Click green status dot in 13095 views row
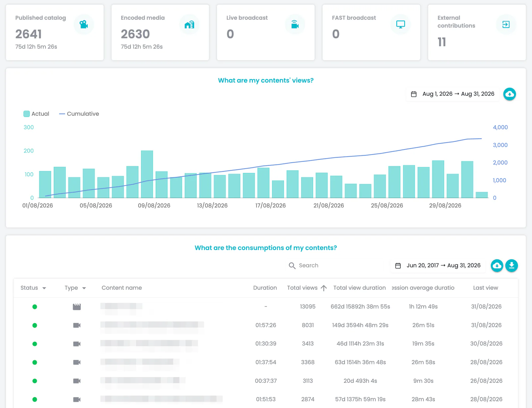The height and width of the screenshot is (408, 532). [35, 307]
